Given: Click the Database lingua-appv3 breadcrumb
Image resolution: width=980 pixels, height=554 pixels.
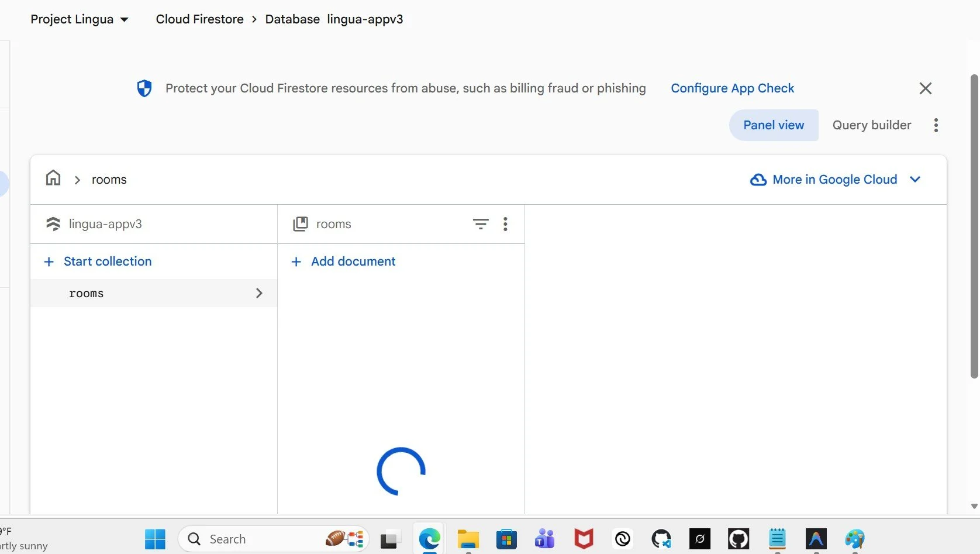Looking at the screenshot, I should (x=334, y=19).
